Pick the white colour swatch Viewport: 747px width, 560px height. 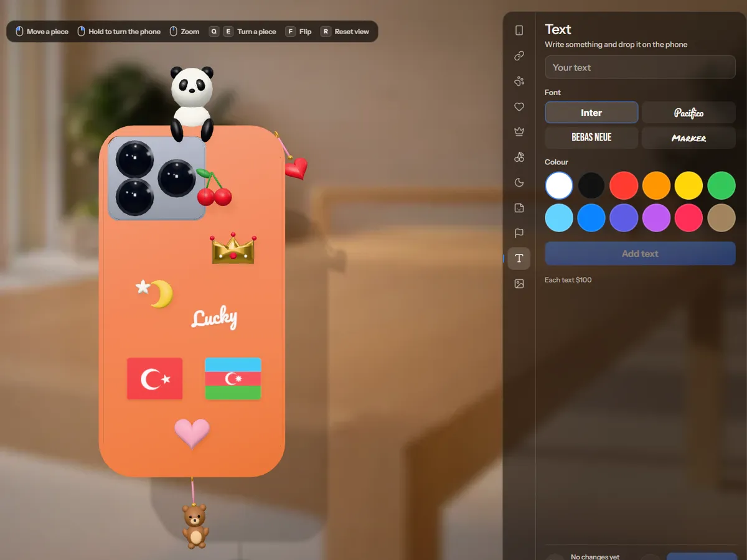pos(559,185)
